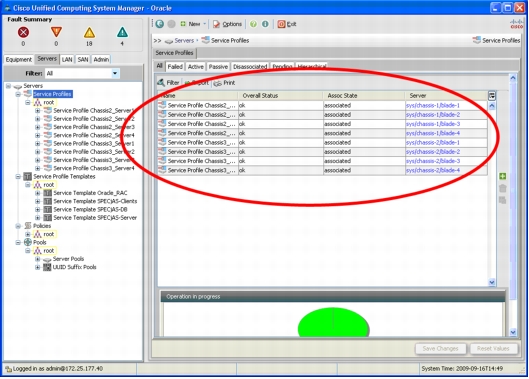This screenshot has width=529, height=379.
Task: Open the sys/chassis-2/blade-2 server link
Action: point(433,152)
